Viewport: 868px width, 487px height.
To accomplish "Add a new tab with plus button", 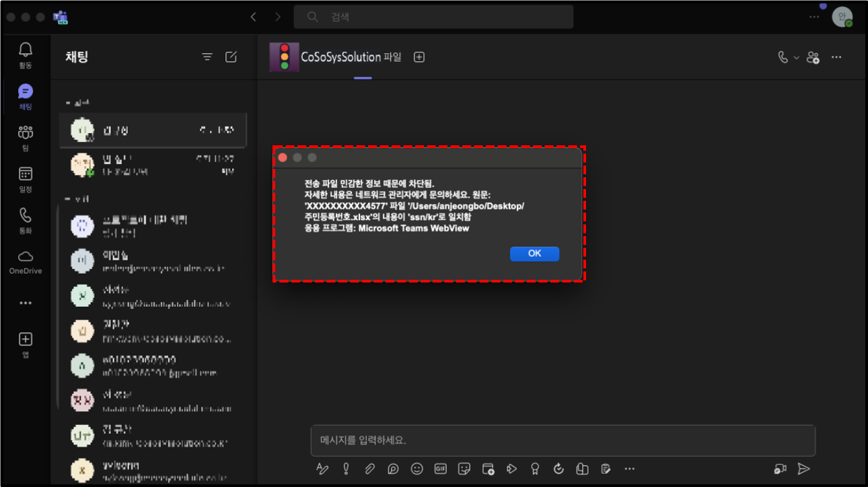I will pyautogui.click(x=419, y=57).
